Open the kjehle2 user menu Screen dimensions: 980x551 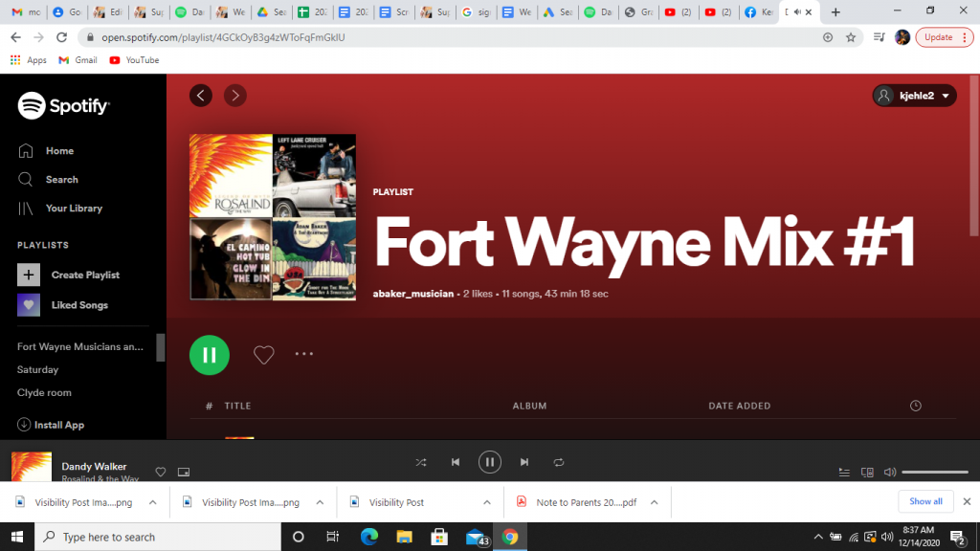point(914,96)
